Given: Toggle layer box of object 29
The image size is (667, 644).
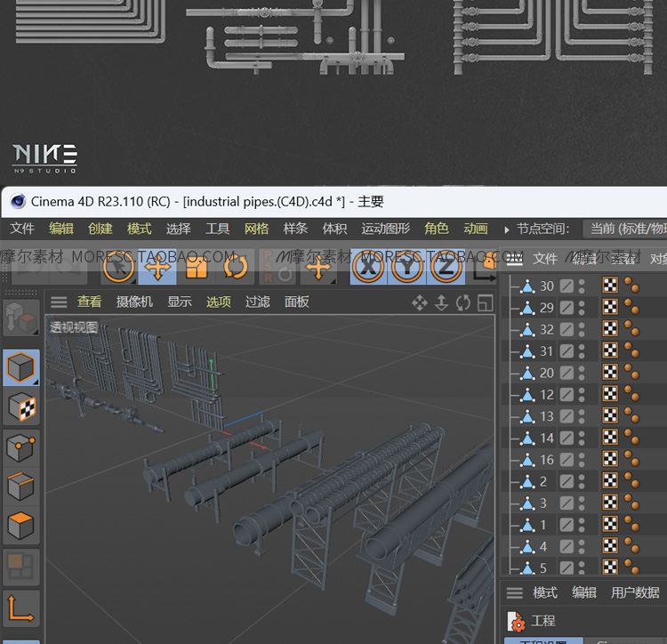Looking at the screenshot, I should (567, 308).
